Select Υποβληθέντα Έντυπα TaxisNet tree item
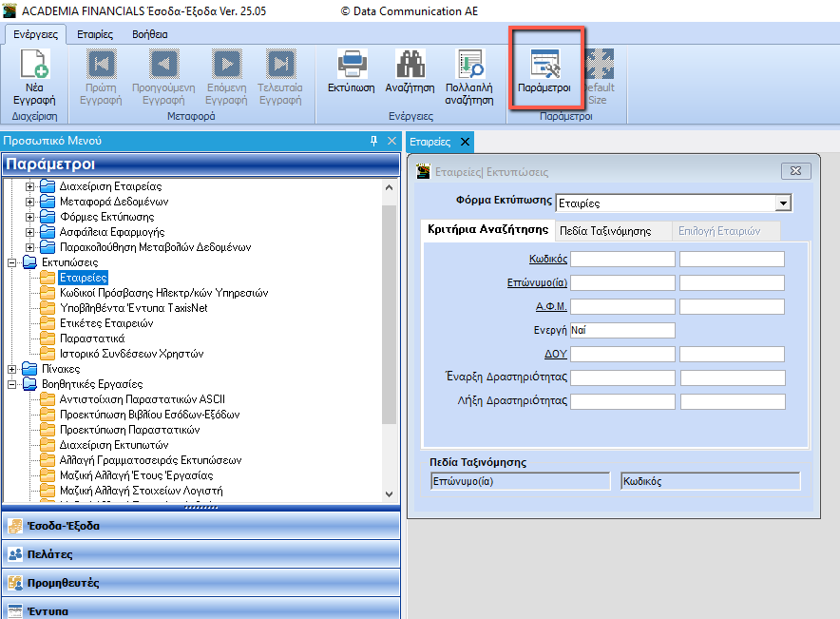 133,308
